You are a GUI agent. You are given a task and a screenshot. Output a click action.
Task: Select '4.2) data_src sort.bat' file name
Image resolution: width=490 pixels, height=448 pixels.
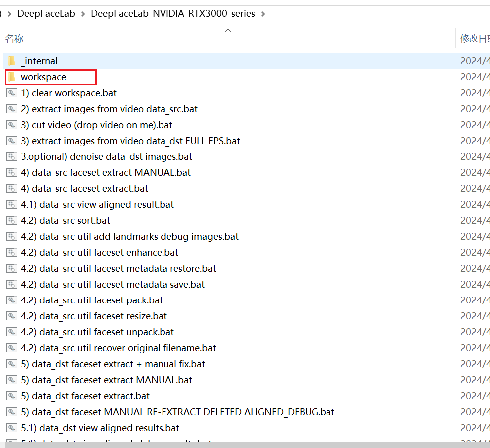tap(66, 220)
